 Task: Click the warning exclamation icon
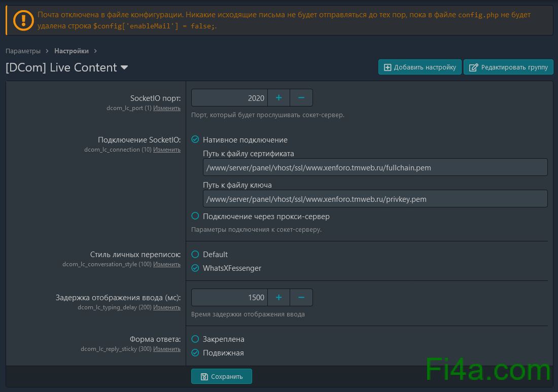(x=23, y=20)
